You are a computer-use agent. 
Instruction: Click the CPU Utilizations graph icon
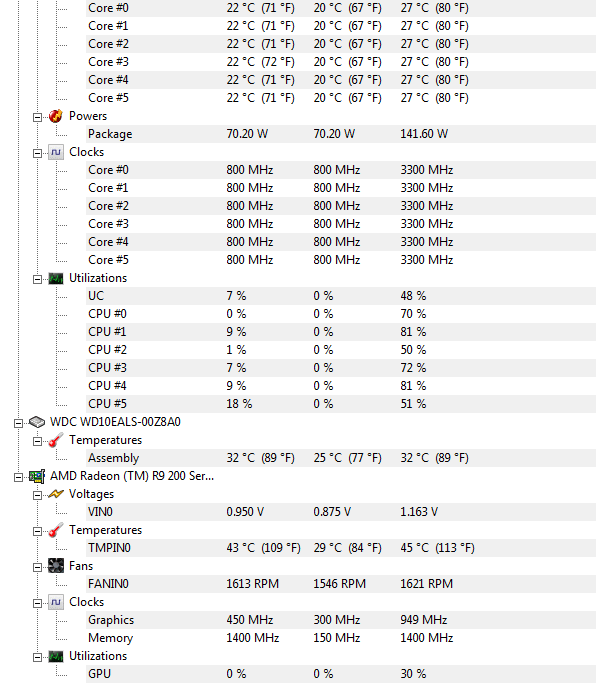pyautogui.click(x=56, y=278)
